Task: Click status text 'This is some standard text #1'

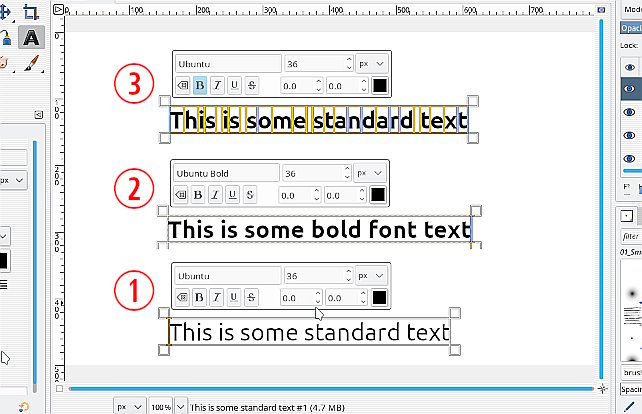Action: [248, 408]
